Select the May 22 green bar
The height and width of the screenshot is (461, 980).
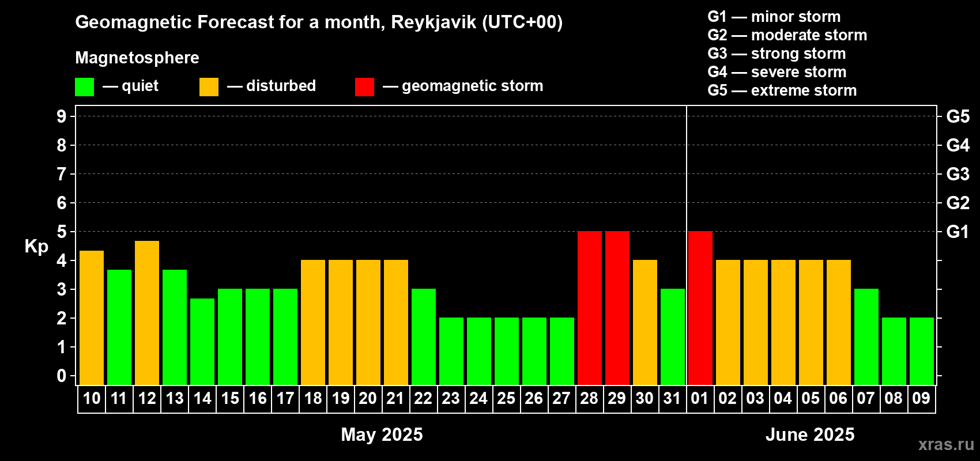[424, 337]
